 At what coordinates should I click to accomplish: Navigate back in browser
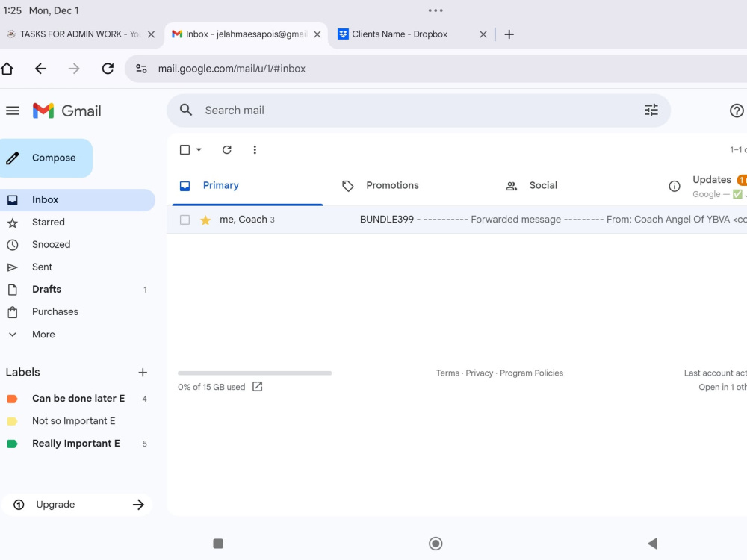coord(40,69)
